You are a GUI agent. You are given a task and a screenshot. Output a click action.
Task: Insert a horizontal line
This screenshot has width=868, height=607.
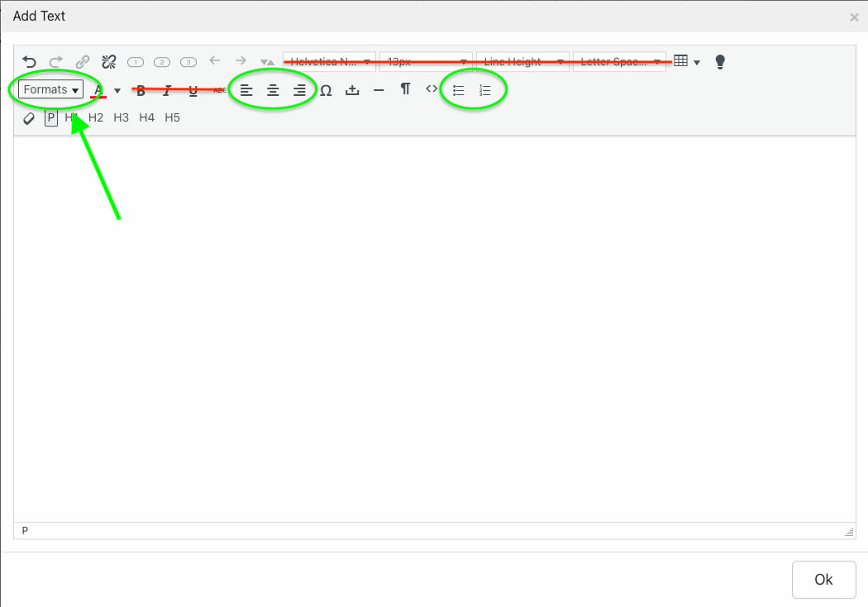pos(379,90)
